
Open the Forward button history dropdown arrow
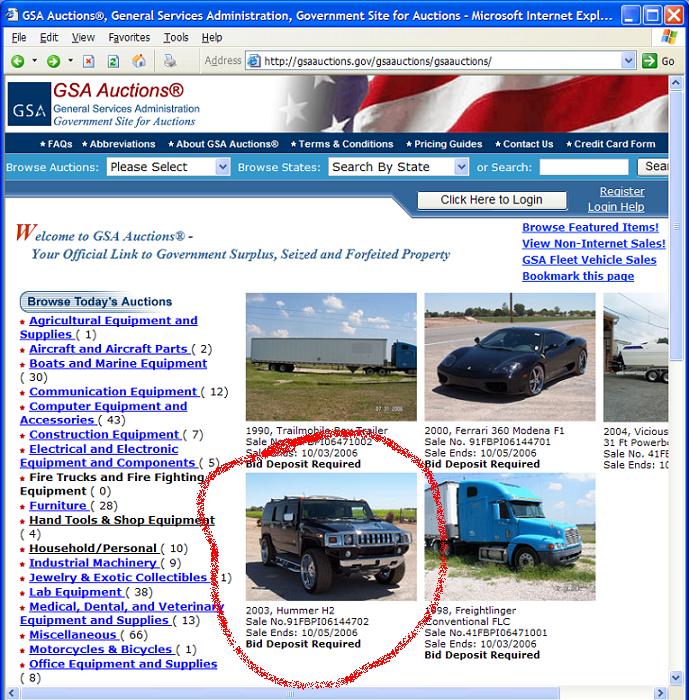(x=71, y=60)
